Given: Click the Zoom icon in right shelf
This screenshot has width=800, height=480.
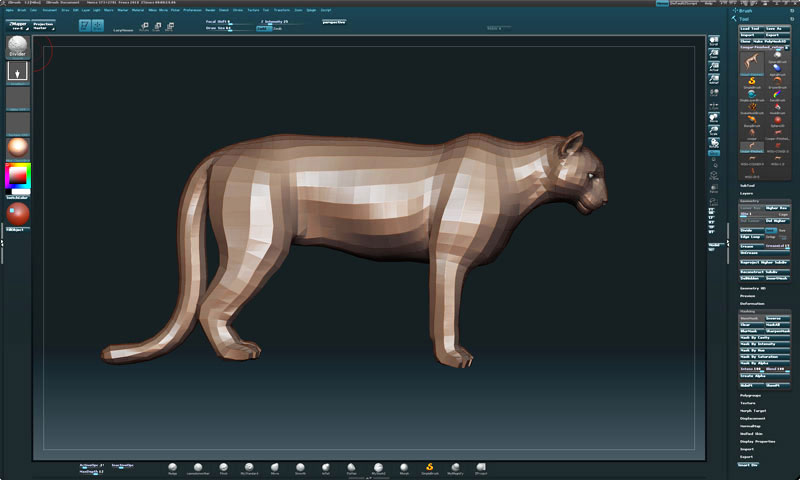Looking at the screenshot, I should tap(714, 54).
